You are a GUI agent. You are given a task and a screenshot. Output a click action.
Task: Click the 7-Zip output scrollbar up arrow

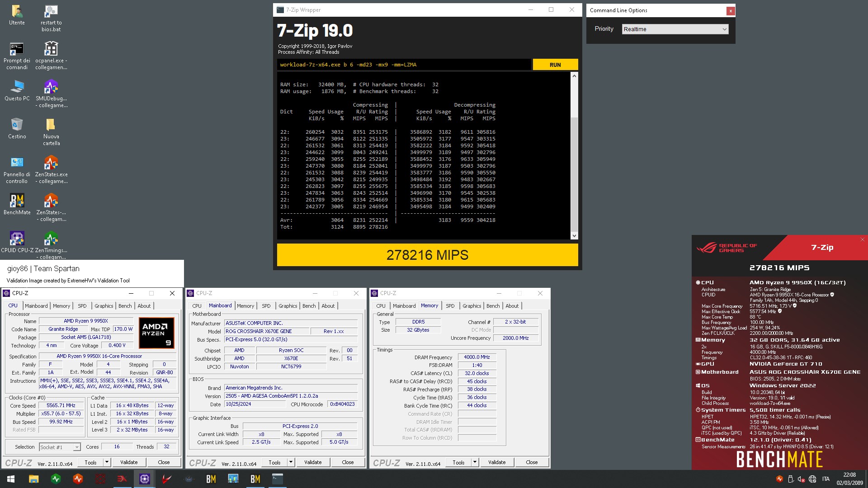click(574, 76)
